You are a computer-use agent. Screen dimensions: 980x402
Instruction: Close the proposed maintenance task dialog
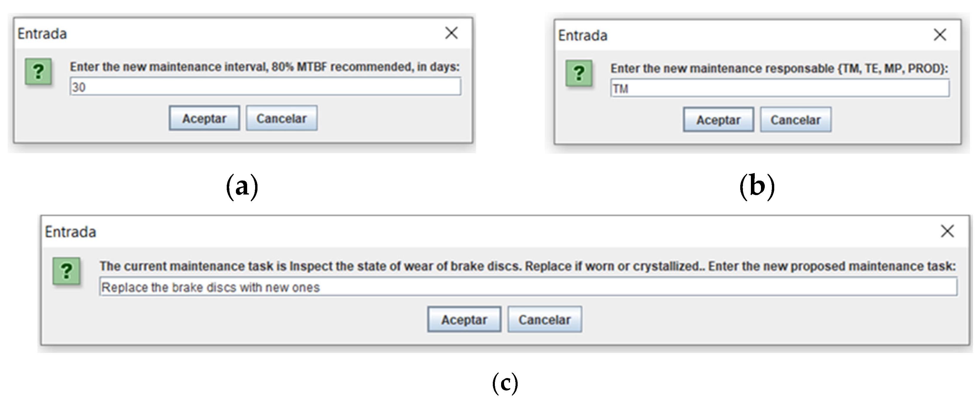(x=947, y=231)
